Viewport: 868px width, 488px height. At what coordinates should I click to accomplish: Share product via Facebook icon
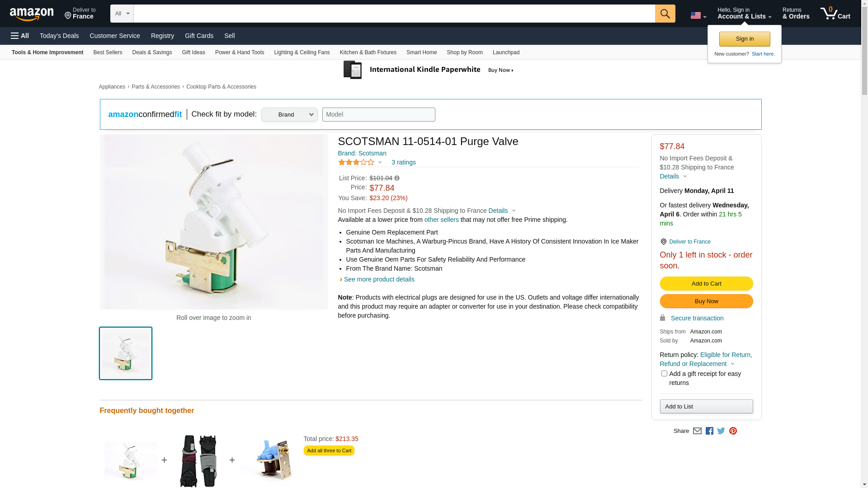709,431
